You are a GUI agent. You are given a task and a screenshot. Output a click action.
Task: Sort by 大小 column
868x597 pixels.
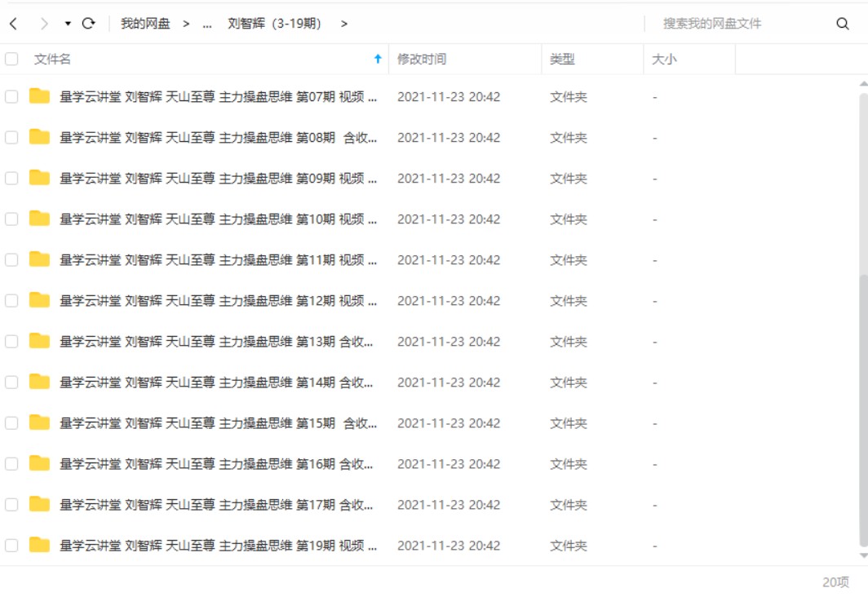tap(664, 59)
